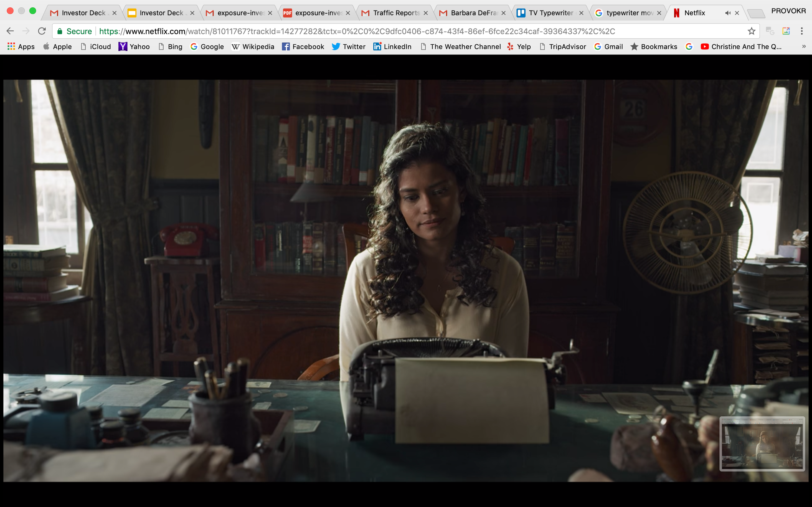Screen dimensions: 812x507
Task: Open the Twitter bookmark
Action: click(348, 47)
